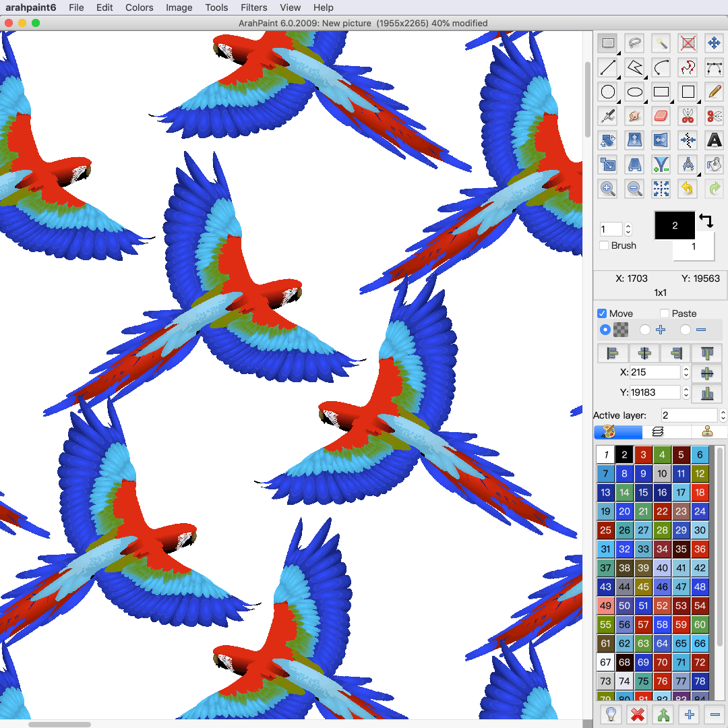Select the straight line drawing tool
The image size is (728, 728).
(608, 67)
